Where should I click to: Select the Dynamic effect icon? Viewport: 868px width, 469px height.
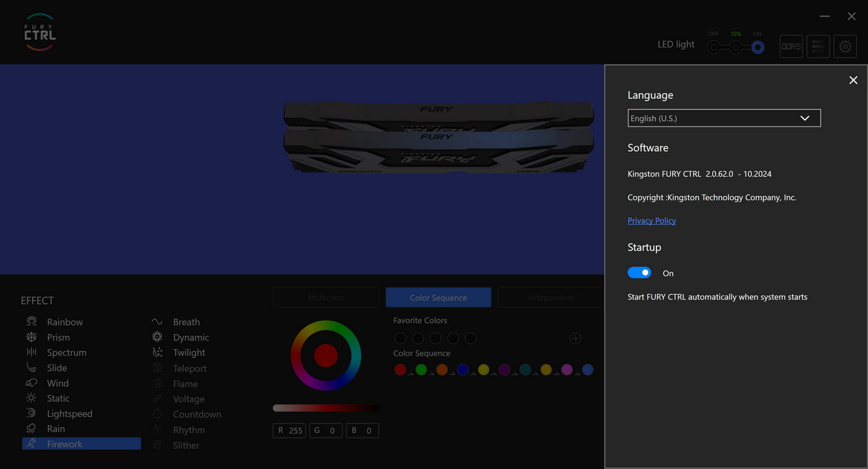[x=157, y=337]
